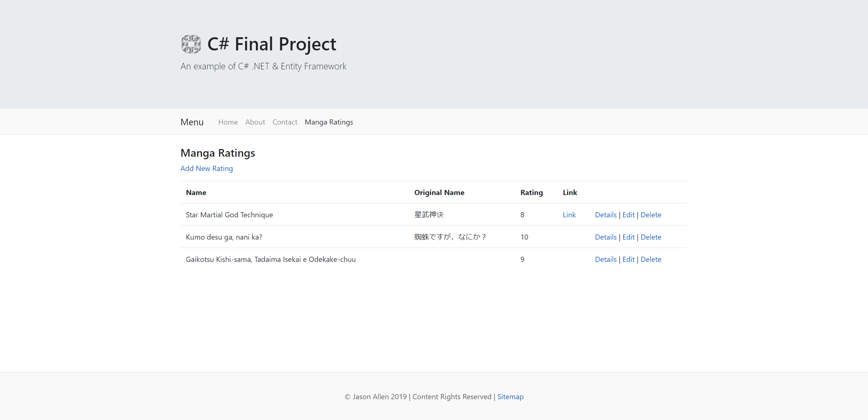Click the site logo icon beside the title

(x=191, y=44)
